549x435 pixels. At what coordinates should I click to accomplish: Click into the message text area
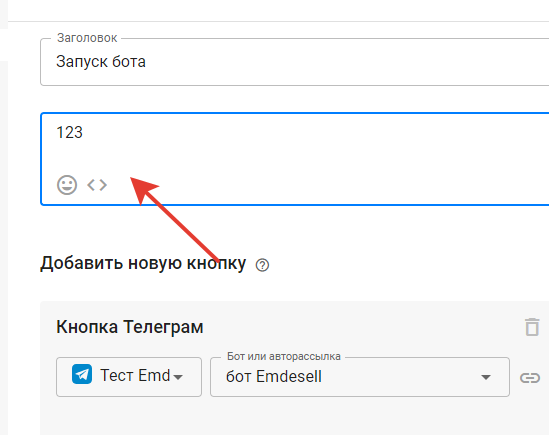pyautogui.click(x=294, y=159)
